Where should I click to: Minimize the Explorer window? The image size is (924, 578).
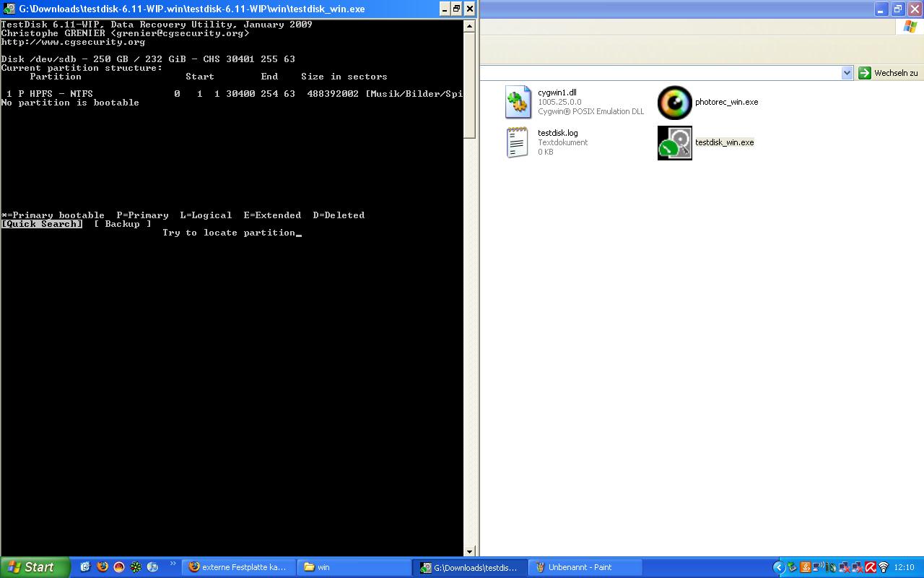882,9
